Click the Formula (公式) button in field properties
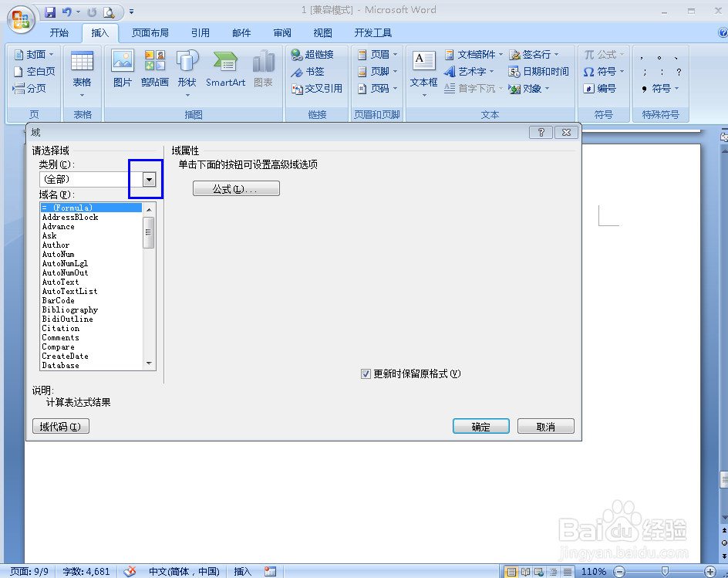Viewport: 728px width, 578px height. pos(236,188)
